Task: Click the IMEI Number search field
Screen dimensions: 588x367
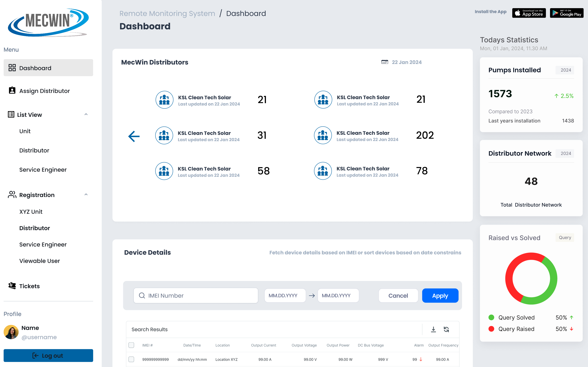Action: [x=196, y=295]
